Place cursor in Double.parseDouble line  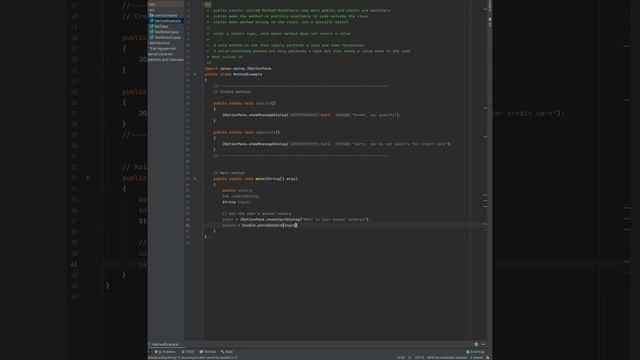click(260, 225)
